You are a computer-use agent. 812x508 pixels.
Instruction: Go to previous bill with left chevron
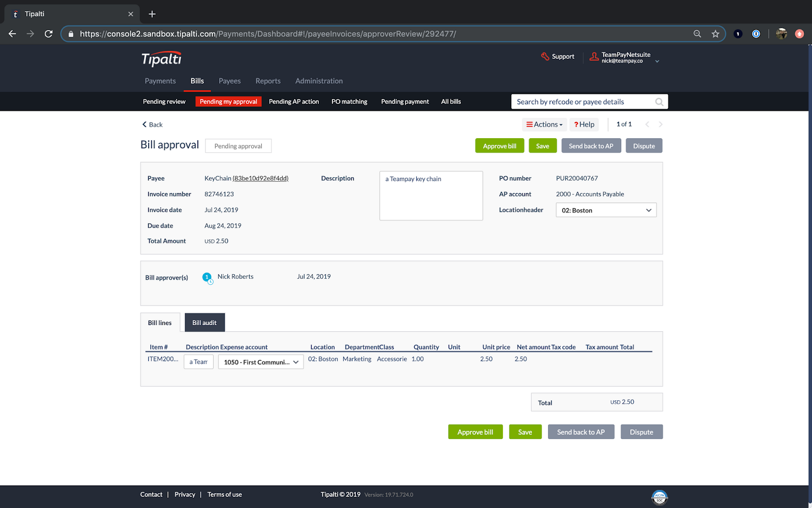[647, 124]
